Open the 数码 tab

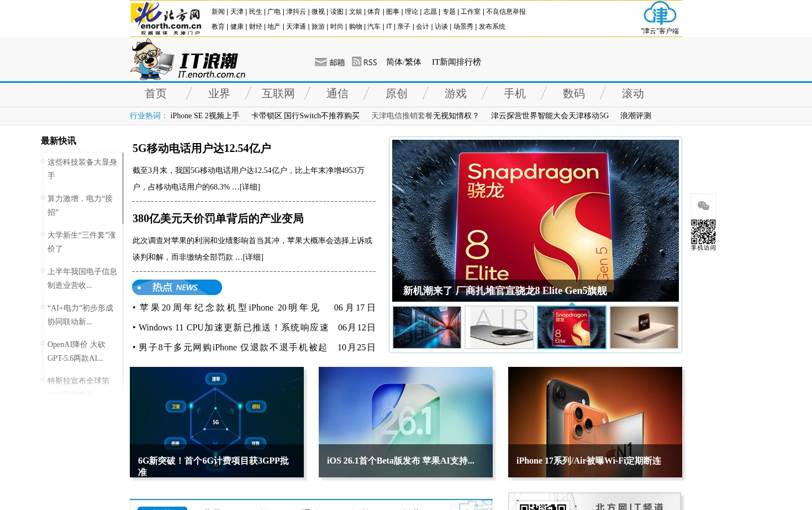[x=573, y=94]
